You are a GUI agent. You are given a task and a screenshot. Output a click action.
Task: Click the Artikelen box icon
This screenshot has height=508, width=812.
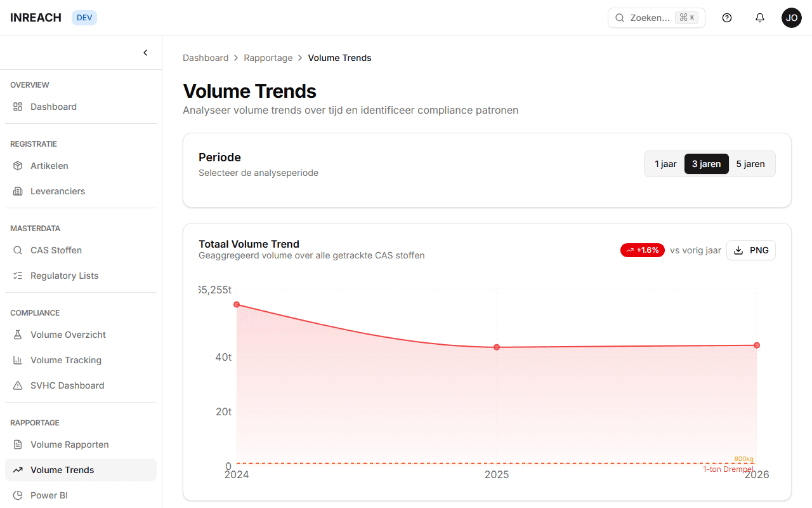[18, 166]
